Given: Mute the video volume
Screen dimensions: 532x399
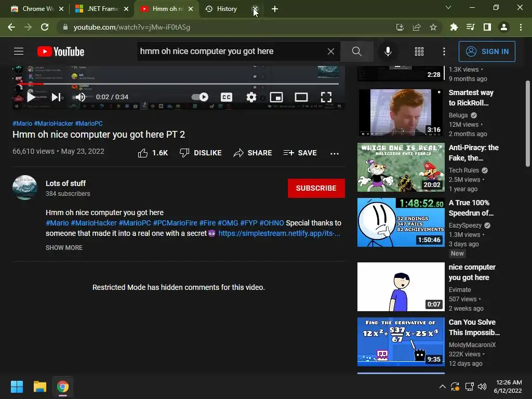Looking at the screenshot, I should 81,97.
